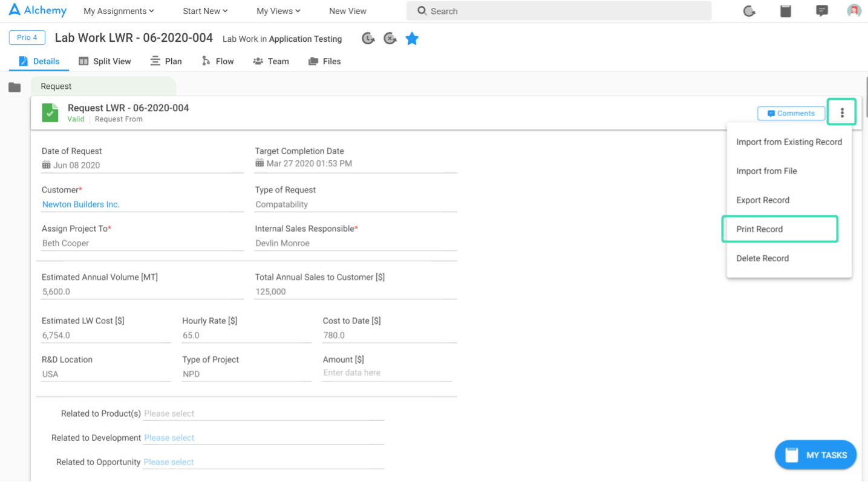Edit the Estimated Annual Volume value
The width and height of the screenshot is (868, 482).
(142, 291)
